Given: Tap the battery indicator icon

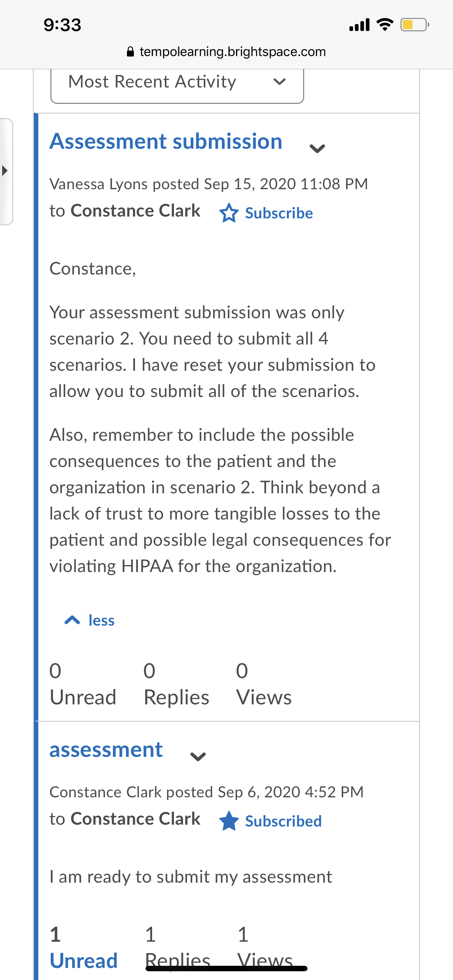Looking at the screenshot, I should click(415, 25).
